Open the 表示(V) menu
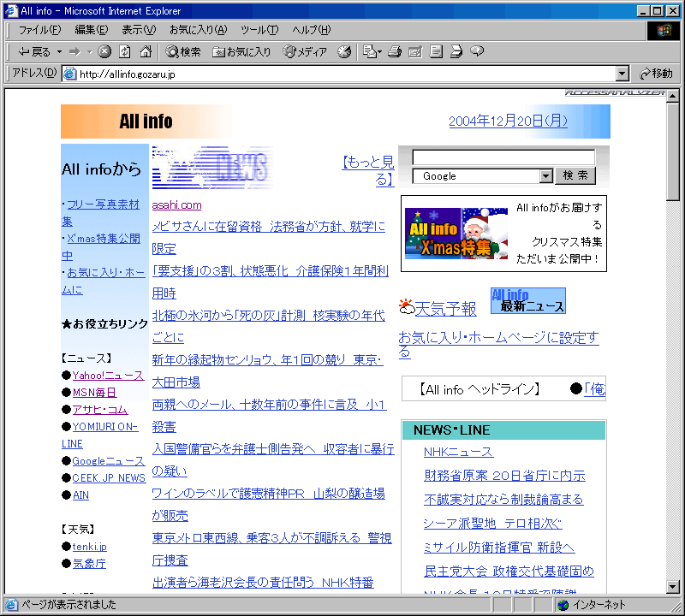685x616 pixels. pyautogui.click(x=139, y=30)
